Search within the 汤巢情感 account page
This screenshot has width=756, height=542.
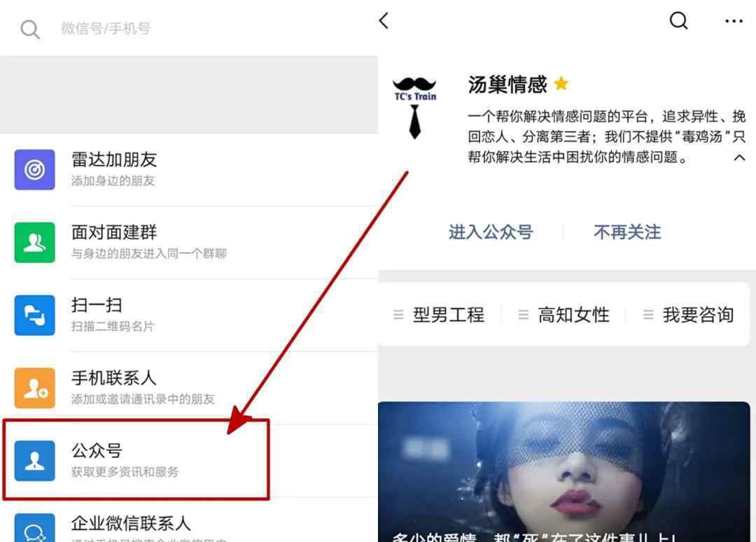679,21
